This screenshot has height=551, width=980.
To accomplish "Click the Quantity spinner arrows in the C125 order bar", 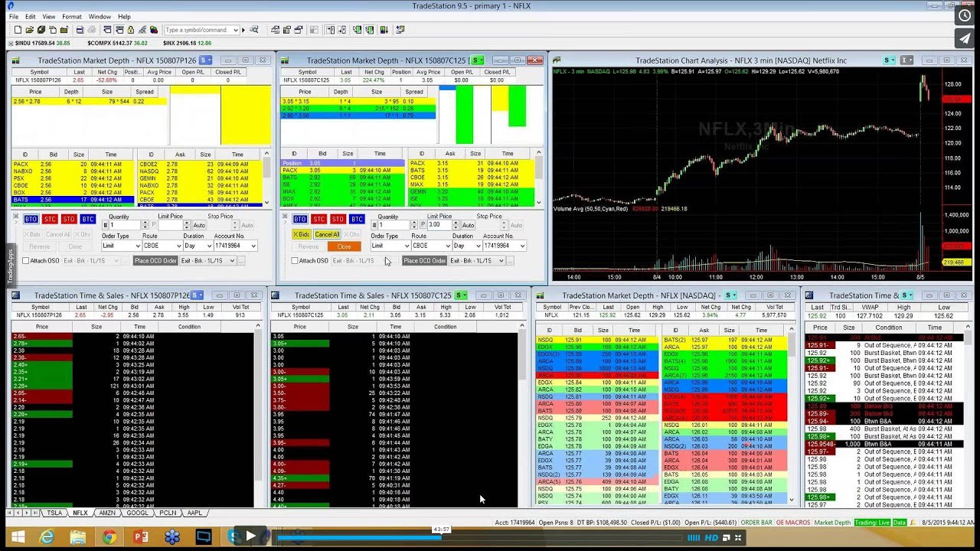I will point(414,225).
